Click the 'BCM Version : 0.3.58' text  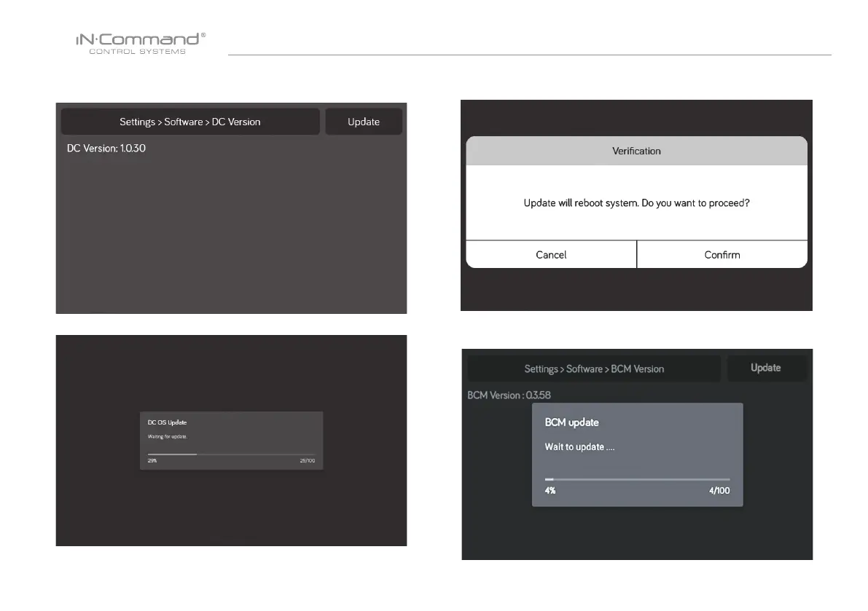(509, 395)
